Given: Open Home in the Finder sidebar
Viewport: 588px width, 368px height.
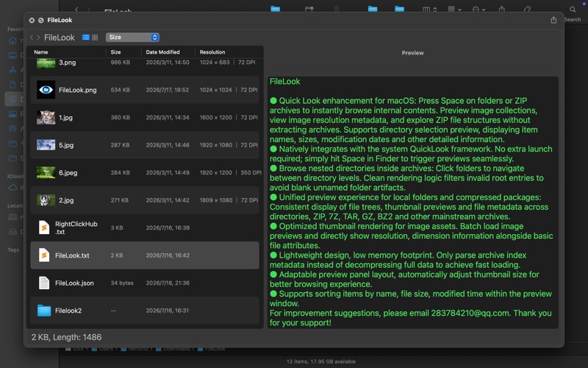Looking at the screenshot, I should [12, 40].
